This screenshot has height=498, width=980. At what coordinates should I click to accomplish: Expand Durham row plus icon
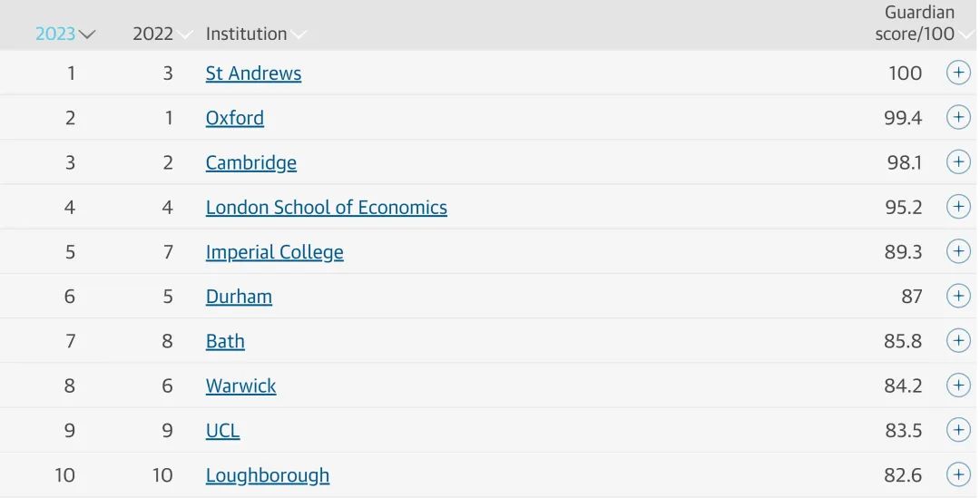[x=958, y=296]
